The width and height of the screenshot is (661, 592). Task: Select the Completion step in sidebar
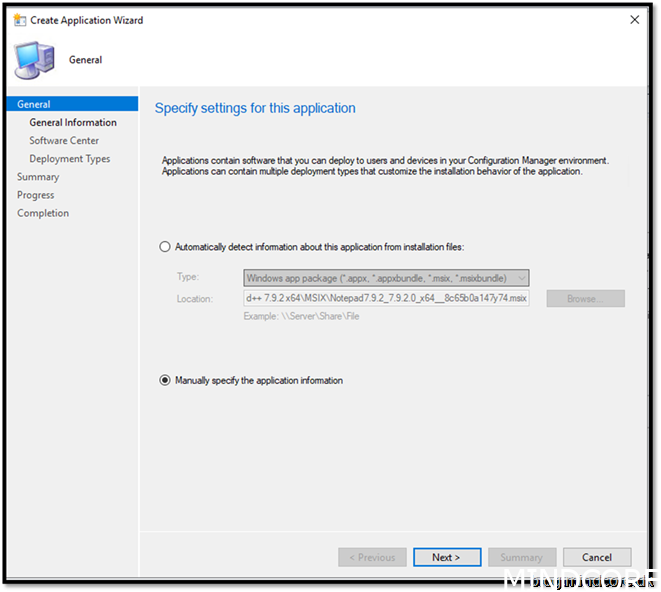[x=43, y=213]
